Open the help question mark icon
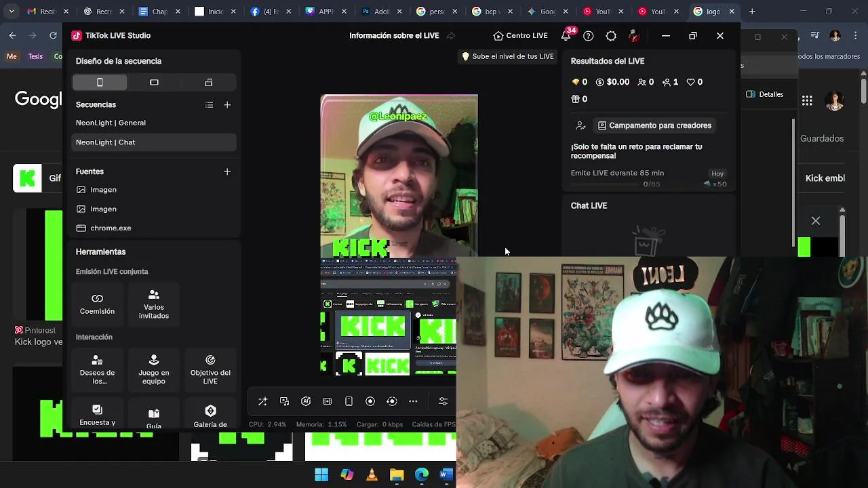Image resolution: width=868 pixels, height=488 pixels. [x=589, y=36]
